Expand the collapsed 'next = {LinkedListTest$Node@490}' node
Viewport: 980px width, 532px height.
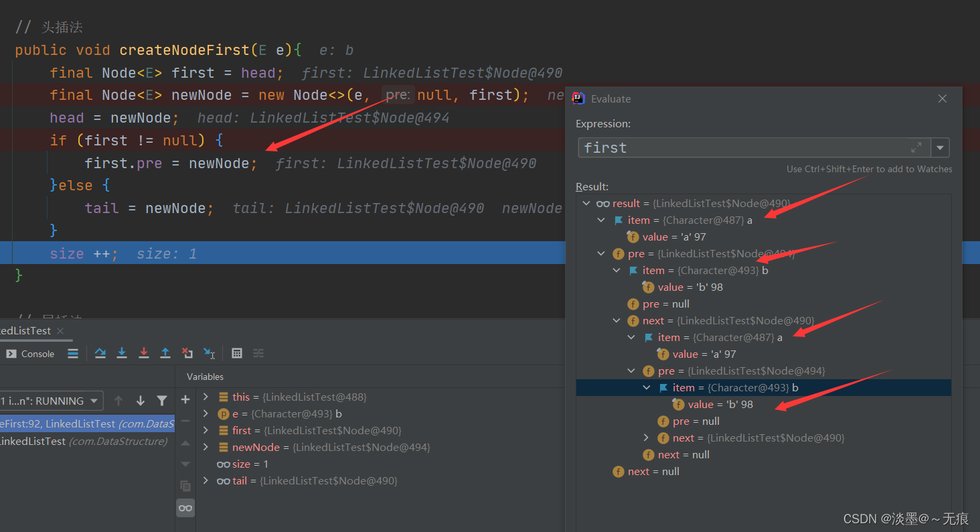646,438
